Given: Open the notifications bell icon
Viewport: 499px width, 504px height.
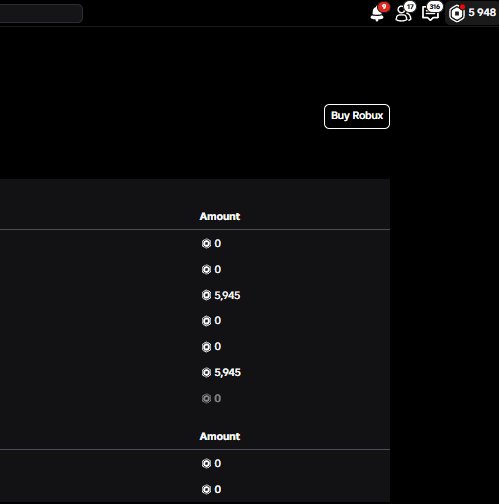Looking at the screenshot, I should pos(377,14).
